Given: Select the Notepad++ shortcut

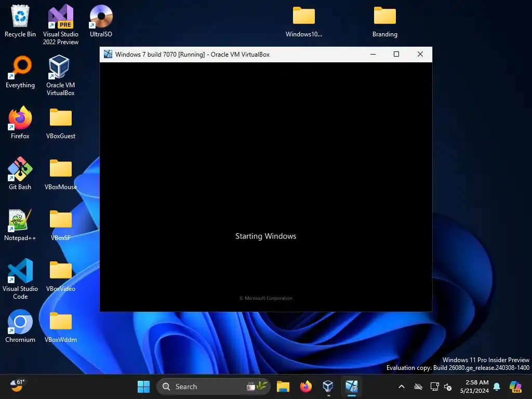Looking at the screenshot, I should [x=20, y=224].
